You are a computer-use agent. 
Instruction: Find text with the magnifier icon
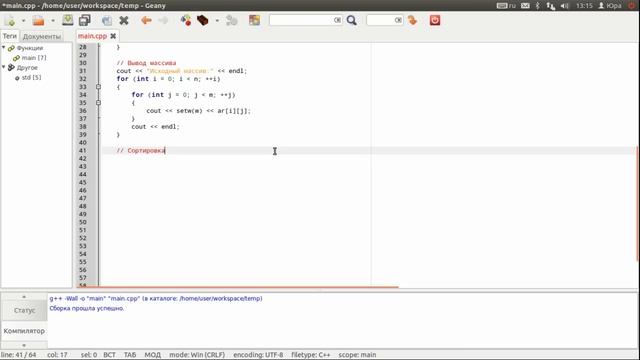pyautogui.click(x=351, y=20)
